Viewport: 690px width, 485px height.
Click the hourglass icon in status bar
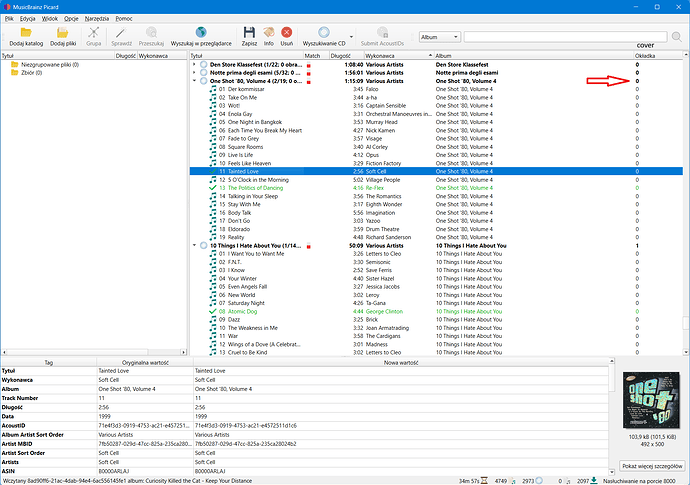click(x=484, y=481)
